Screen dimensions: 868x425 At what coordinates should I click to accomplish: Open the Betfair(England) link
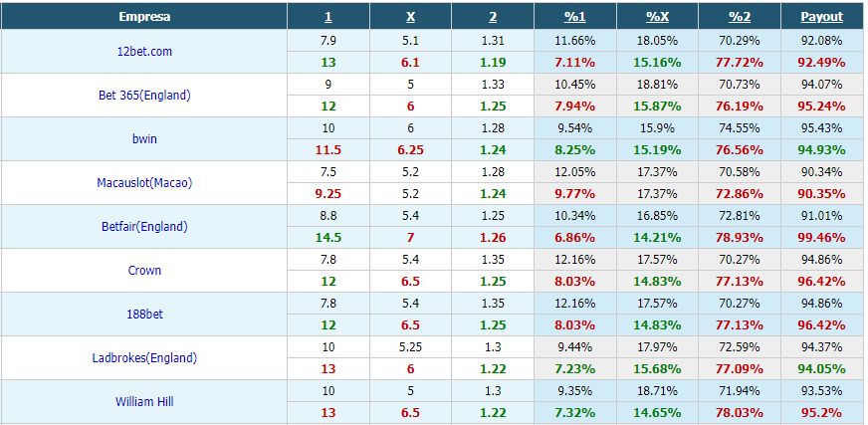[x=144, y=226]
